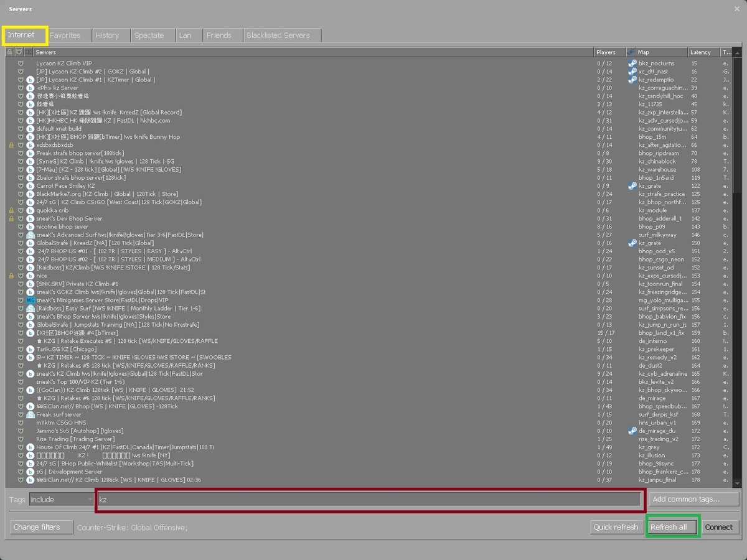Open the Favorites tab
Image resolution: width=747 pixels, height=560 pixels.
(68, 35)
